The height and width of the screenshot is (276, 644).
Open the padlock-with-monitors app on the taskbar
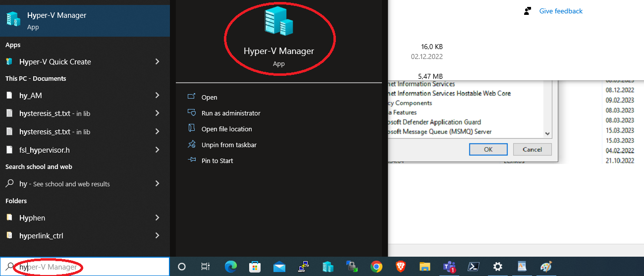coord(352,267)
